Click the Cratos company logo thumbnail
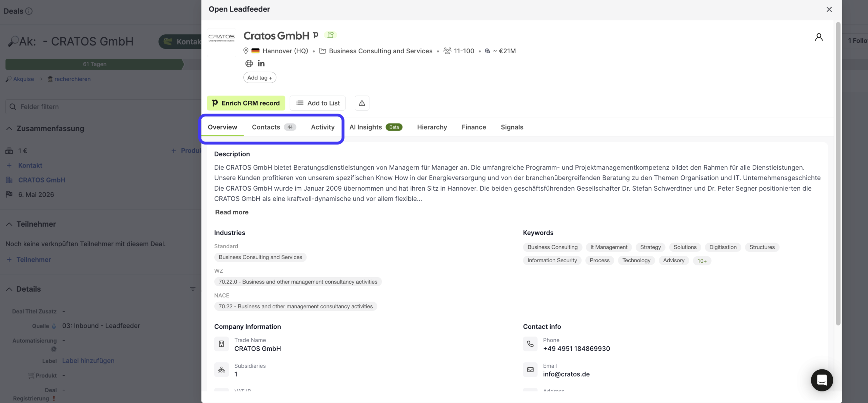The image size is (868, 403). [x=221, y=42]
